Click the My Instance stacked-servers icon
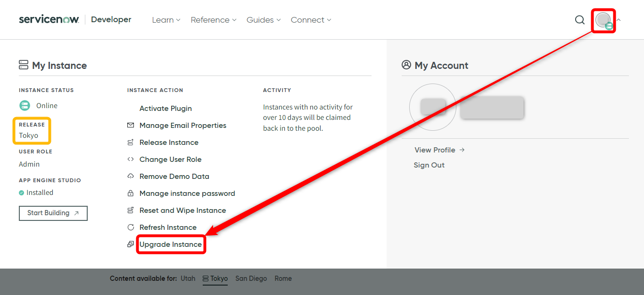Viewport: 644px width, 295px height. pyautogui.click(x=23, y=65)
